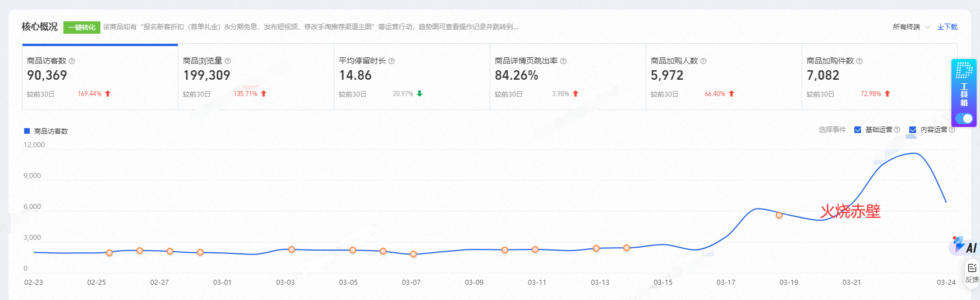The image size is (980, 300).
Task: Open help icon next to 商品加购人数
Action: coord(703,61)
